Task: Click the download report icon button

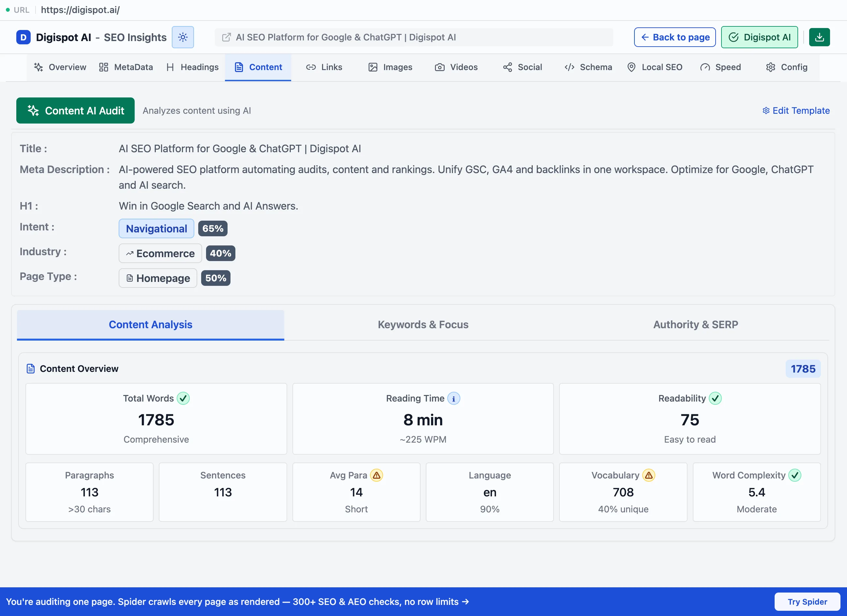Action: click(819, 37)
